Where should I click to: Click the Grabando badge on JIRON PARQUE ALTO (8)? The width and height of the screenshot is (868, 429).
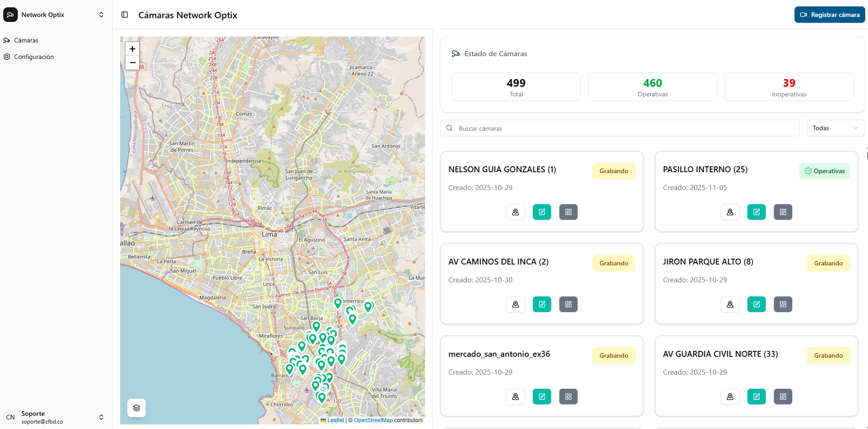(828, 263)
